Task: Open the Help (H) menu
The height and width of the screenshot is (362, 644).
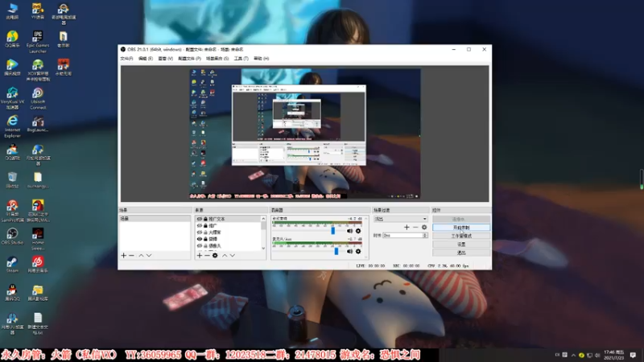Action: point(261,59)
